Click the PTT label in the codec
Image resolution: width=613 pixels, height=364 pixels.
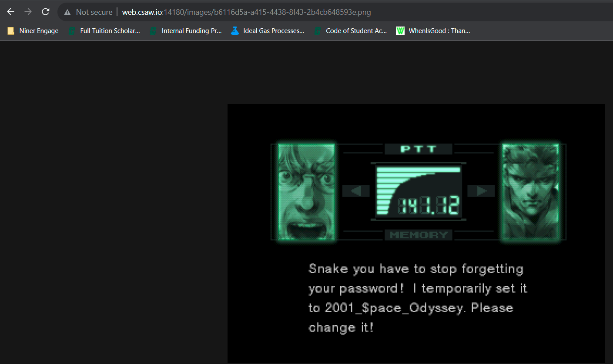click(419, 149)
